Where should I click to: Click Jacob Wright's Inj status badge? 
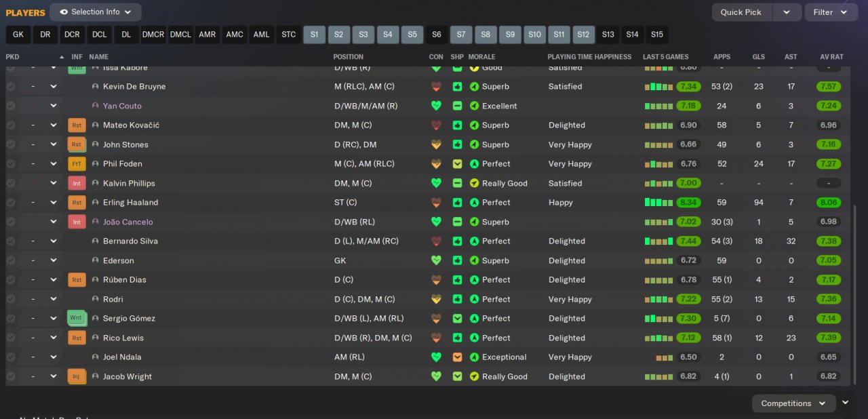[x=77, y=376]
